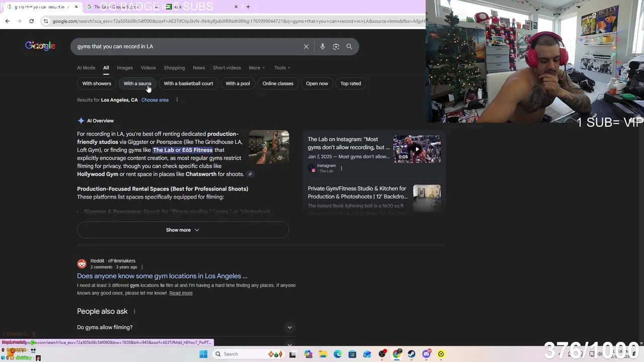644x362 pixels.
Task: Select the Short videos tab
Action: point(226,67)
